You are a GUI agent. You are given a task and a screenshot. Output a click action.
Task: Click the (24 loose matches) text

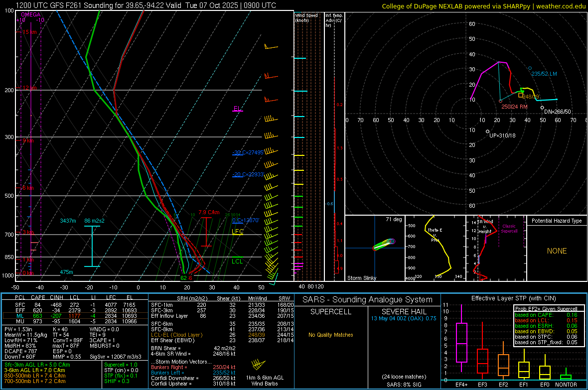point(404,377)
